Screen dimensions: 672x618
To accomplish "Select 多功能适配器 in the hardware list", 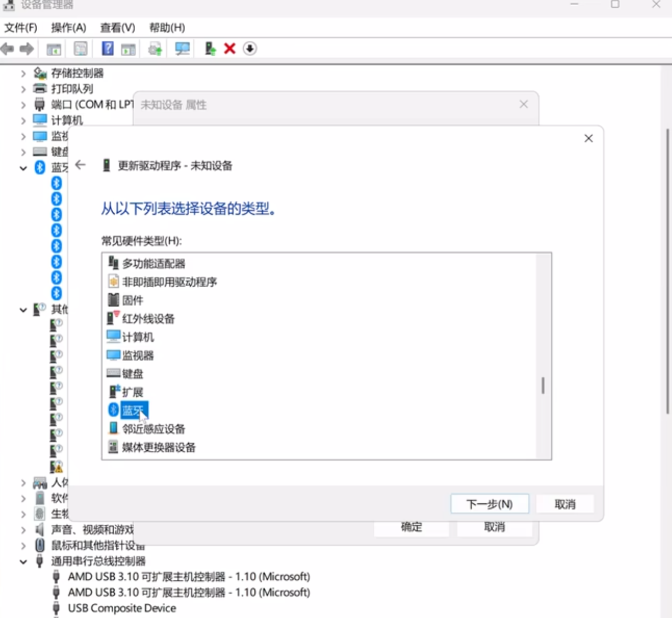I will click(x=154, y=263).
